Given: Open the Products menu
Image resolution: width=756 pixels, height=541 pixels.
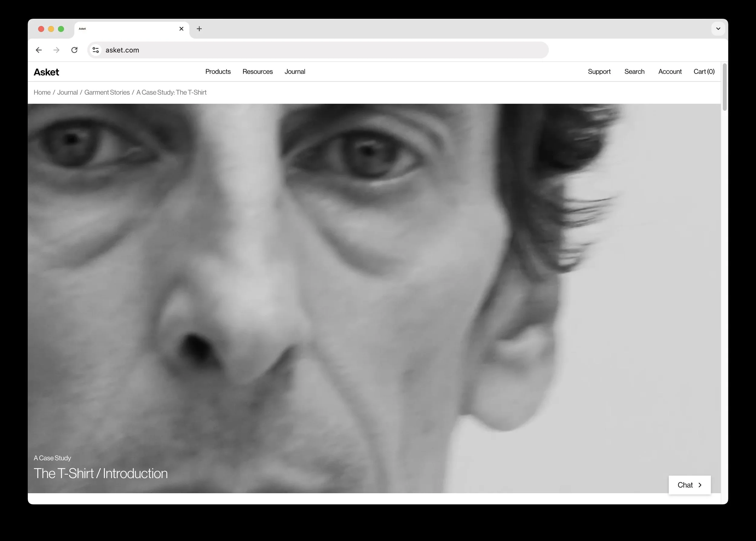Looking at the screenshot, I should [218, 72].
